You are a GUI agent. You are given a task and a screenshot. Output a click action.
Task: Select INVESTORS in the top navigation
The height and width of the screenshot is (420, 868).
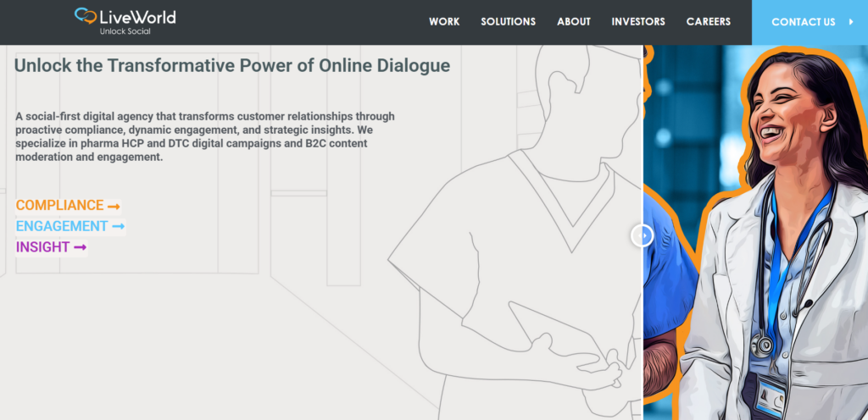pos(638,22)
